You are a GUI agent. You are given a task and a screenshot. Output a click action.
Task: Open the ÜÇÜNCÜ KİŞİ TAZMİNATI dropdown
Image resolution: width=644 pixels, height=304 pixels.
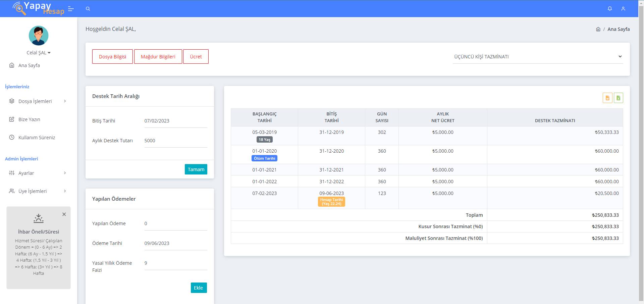point(538,57)
